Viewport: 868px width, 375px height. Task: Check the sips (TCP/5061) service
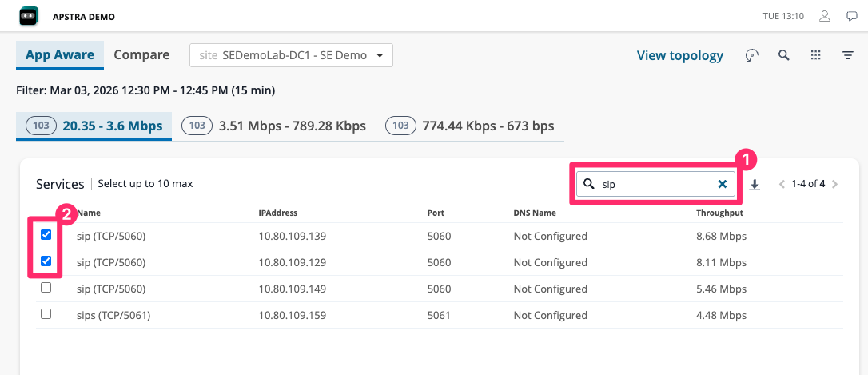tap(46, 314)
